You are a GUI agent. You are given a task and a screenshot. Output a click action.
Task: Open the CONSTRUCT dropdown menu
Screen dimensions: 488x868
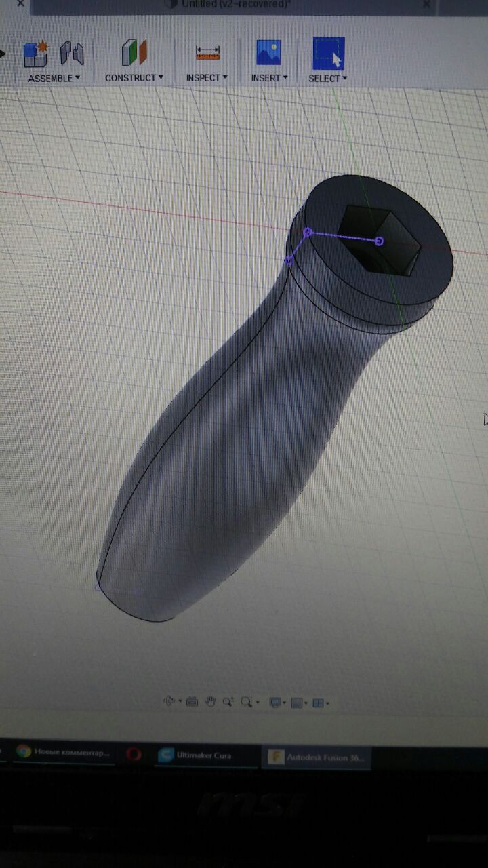pyautogui.click(x=134, y=78)
